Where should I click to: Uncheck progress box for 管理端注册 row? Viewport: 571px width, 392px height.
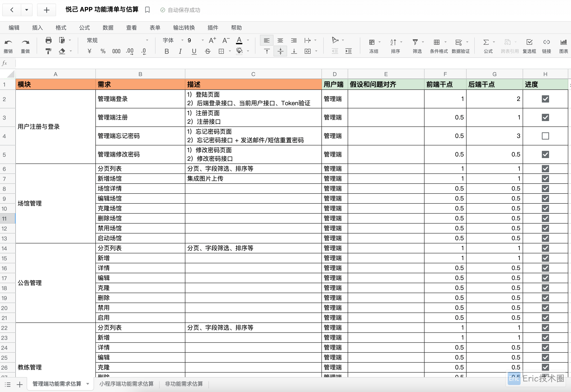click(x=545, y=117)
